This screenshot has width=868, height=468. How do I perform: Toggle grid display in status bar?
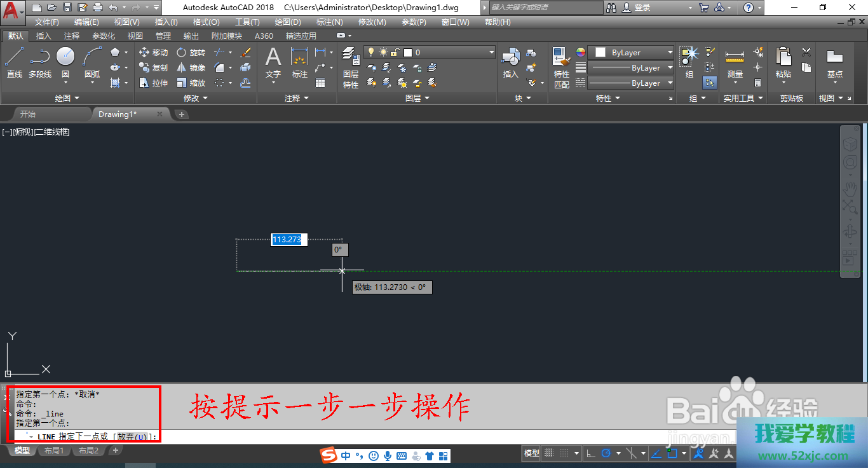click(549, 453)
